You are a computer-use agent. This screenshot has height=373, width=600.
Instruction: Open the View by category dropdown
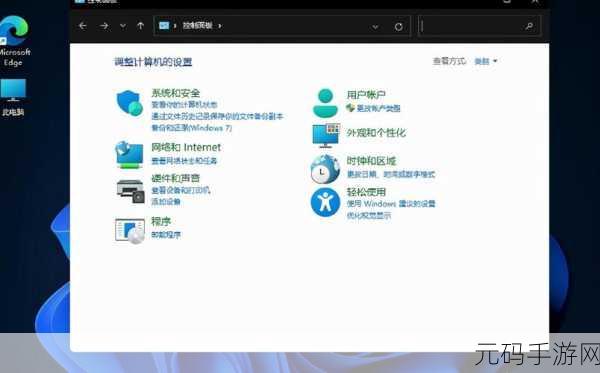(x=486, y=61)
